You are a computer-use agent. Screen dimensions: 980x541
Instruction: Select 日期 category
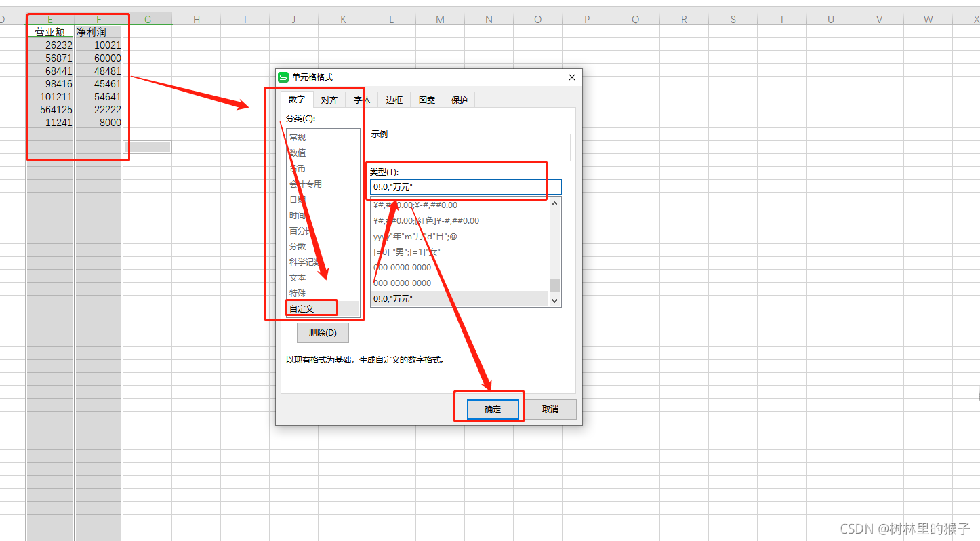tap(323, 199)
